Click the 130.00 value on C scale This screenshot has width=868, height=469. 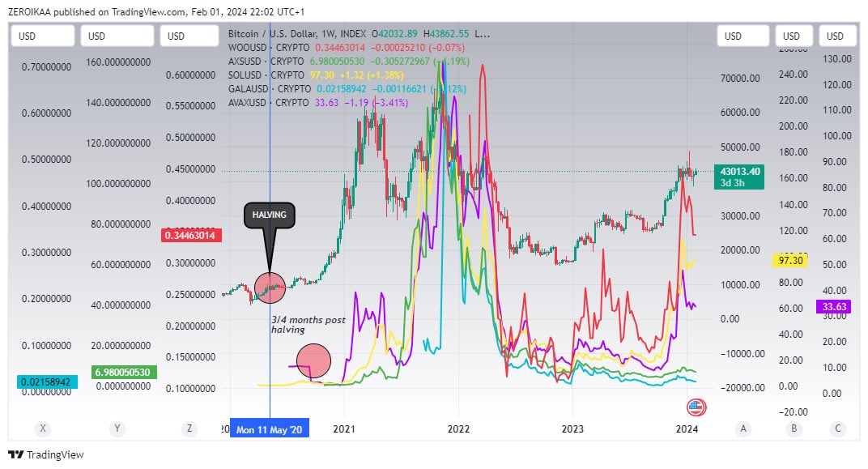pos(837,58)
